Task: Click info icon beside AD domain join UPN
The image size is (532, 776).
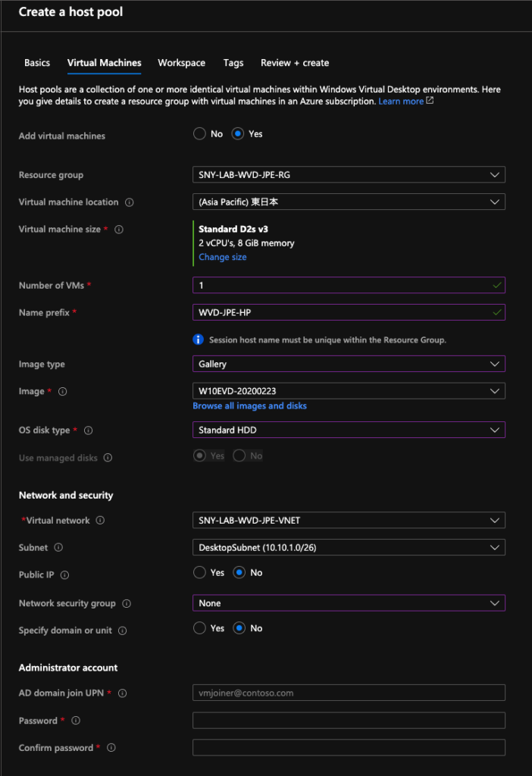Action: [122, 693]
